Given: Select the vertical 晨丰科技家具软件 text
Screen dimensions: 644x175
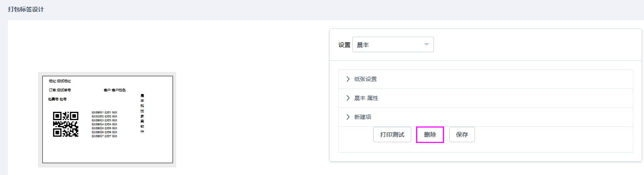Looking at the screenshot, I should click(142, 113).
